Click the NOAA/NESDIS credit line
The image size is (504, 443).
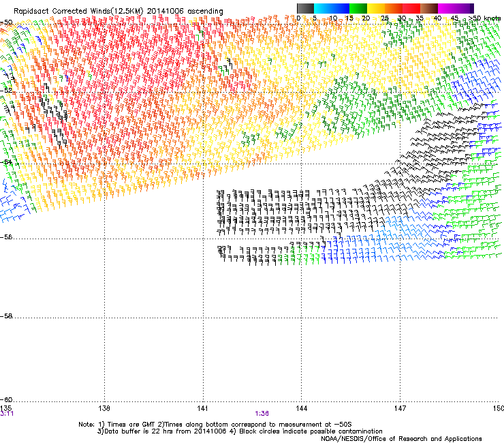[401, 439]
